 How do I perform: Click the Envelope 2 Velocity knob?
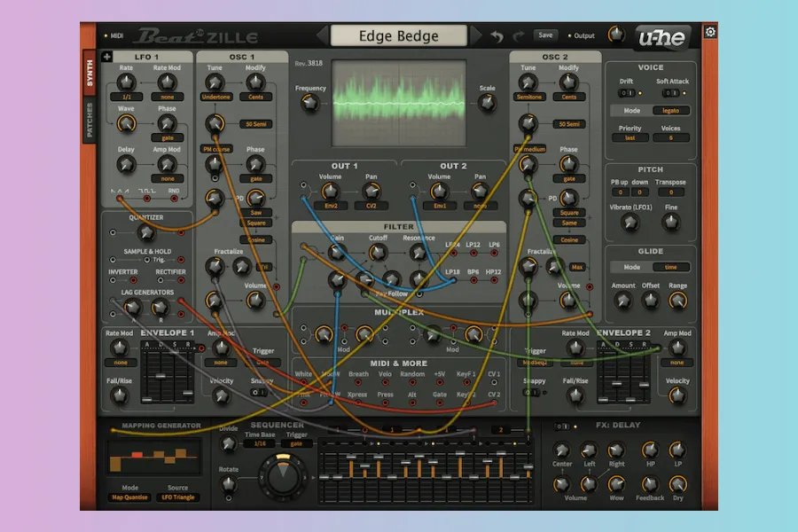tap(677, 395)
